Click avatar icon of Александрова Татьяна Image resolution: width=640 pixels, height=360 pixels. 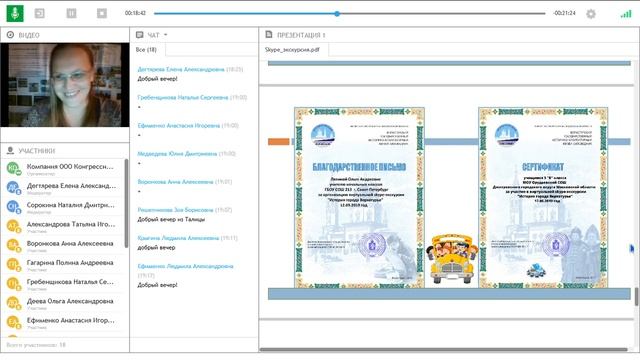[13, 226]
